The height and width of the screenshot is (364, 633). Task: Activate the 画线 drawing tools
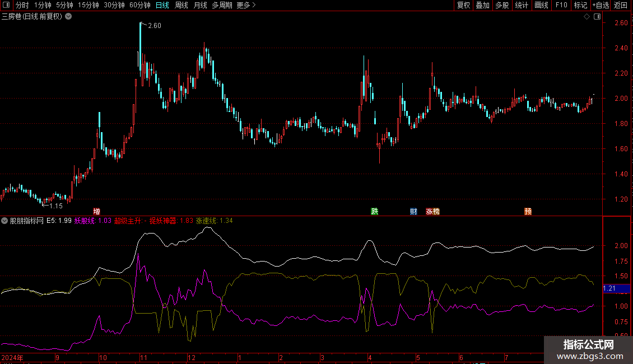pyautogui.click(x=541, y=5)
